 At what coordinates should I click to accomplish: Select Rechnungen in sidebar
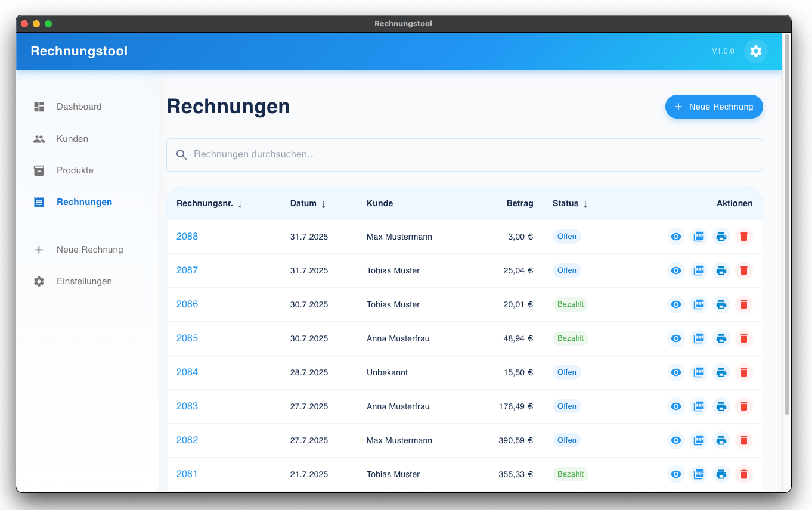pos(88,202)
